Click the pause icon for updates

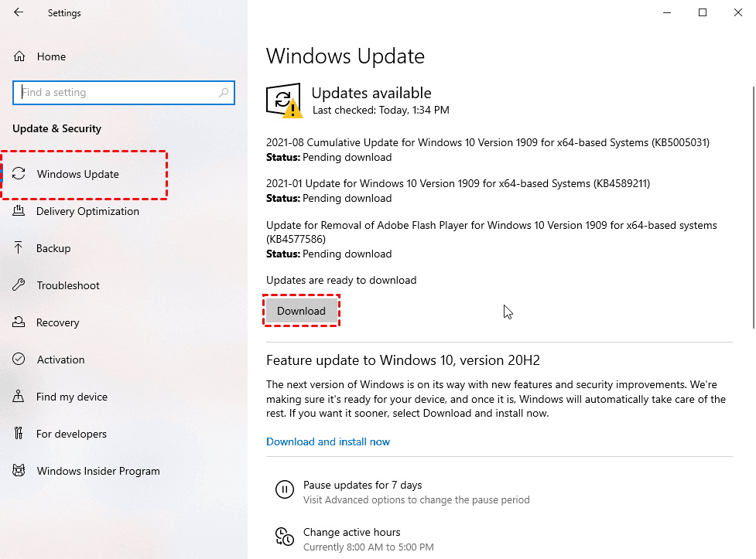(x=285, y=489)
